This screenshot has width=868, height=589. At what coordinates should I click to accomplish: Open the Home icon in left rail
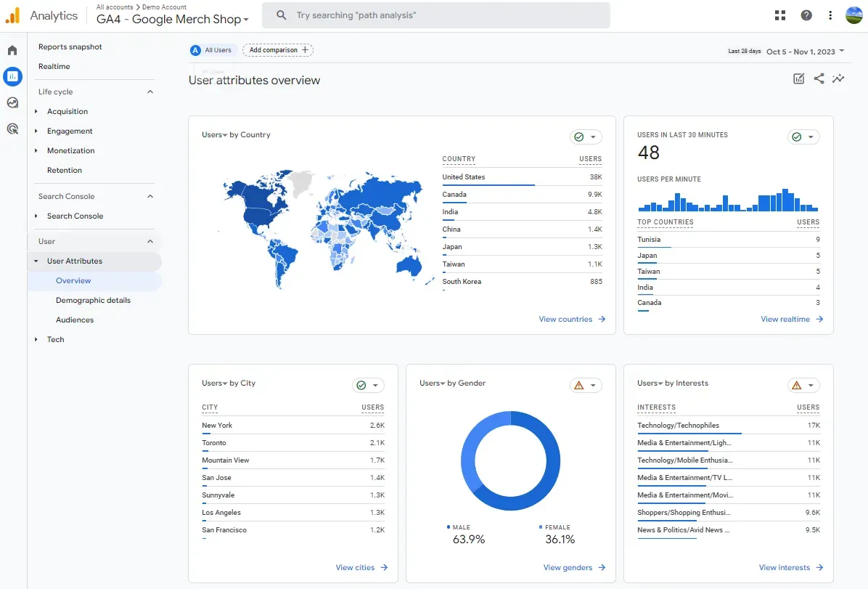(12, 50)
